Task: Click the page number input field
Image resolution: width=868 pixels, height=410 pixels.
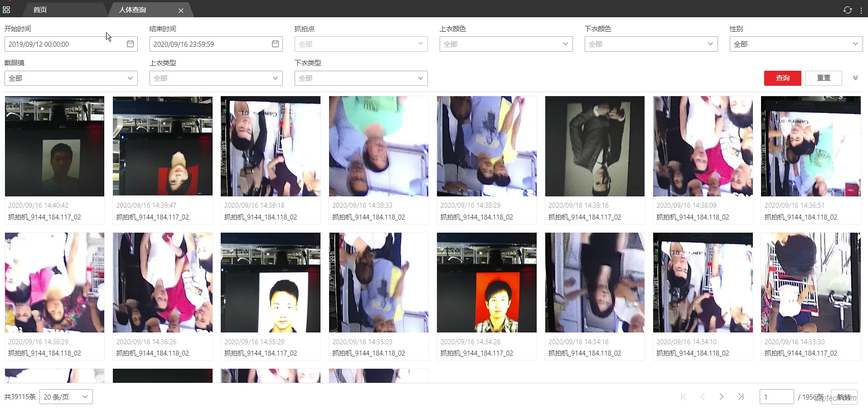Action: (x=776, y=397)
